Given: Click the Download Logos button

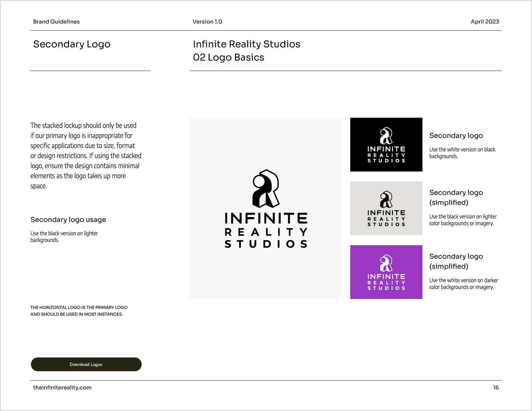Looking at the screenshot, I should 86,364.
